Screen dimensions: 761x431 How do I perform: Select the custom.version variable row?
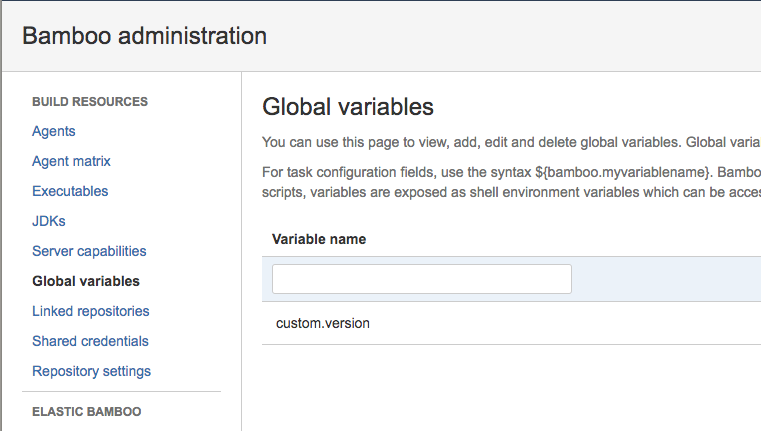pyautogui.click(x=323, y=323)
